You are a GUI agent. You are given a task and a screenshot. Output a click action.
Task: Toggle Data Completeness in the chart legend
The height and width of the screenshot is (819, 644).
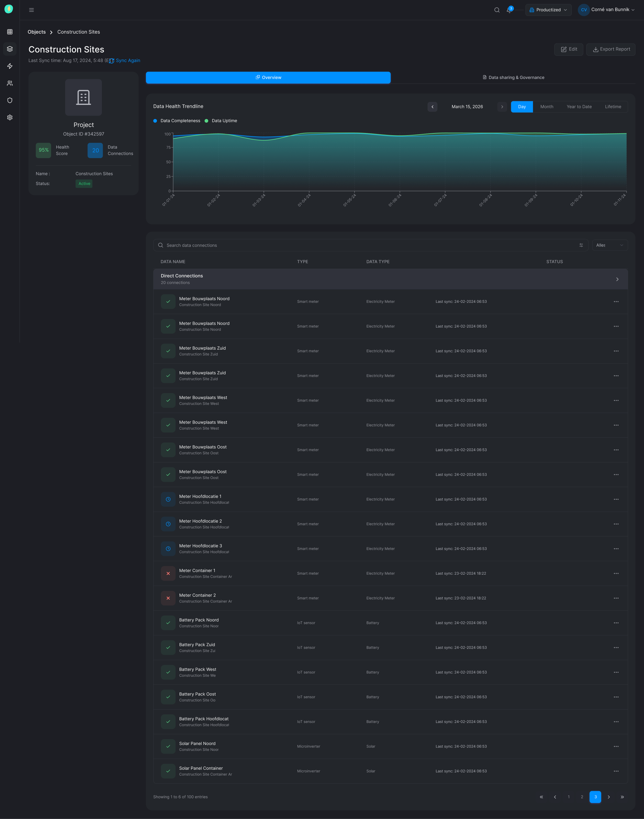click(x=177, y=120)
